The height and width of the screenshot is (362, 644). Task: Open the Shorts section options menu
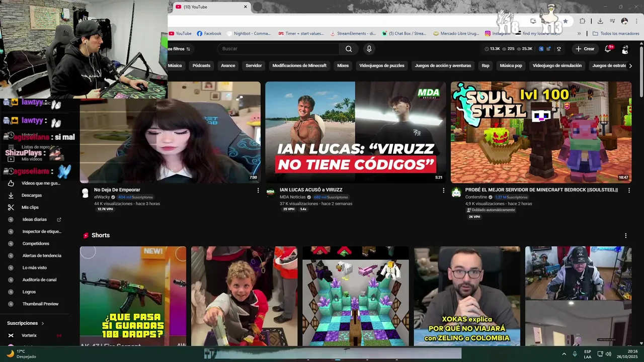tap(626, 235)
